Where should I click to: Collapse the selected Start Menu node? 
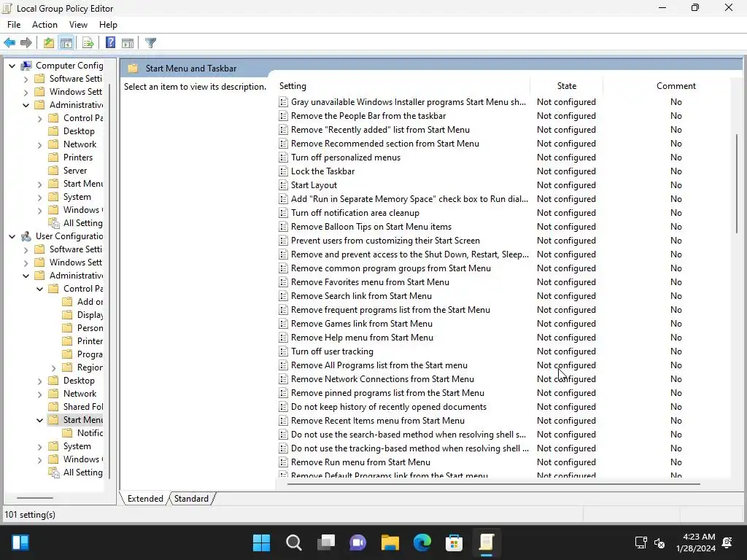coord(40,420)
